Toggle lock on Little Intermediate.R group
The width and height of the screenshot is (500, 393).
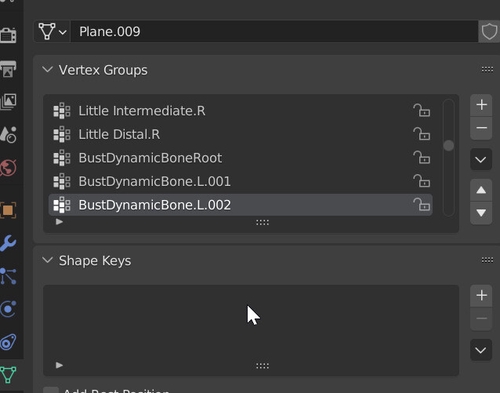tap(421, 110)
